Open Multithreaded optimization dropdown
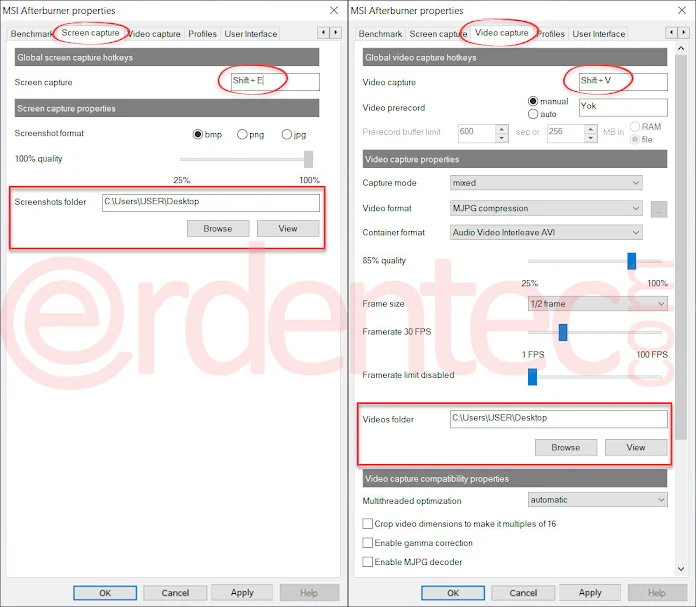 click(x=597, y=500)
